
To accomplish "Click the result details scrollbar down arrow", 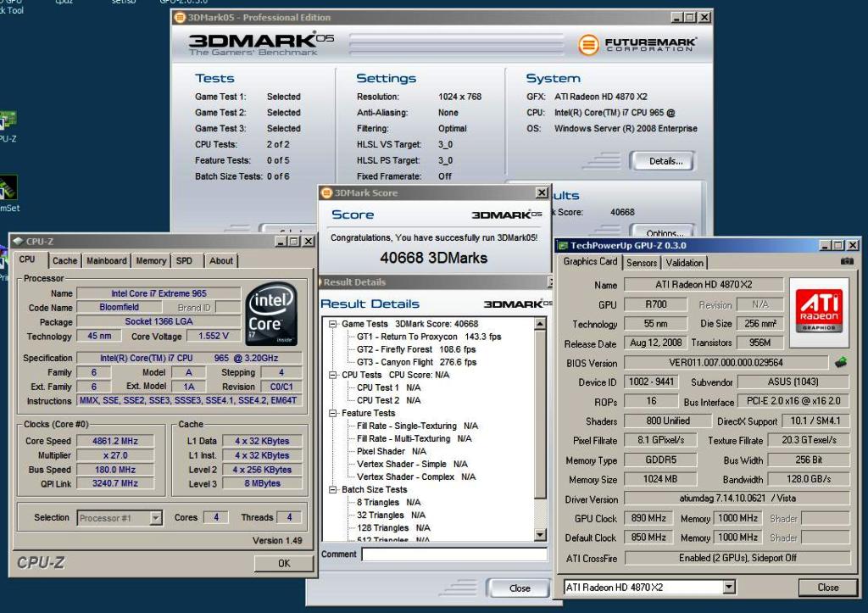I will 540,534.
